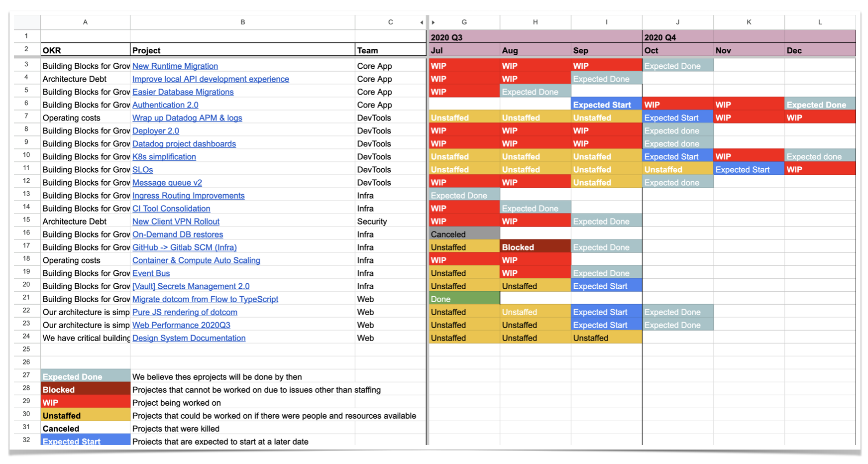Image resolution: width=868 pixels, height=464 pixels.
Task: Click the Project header cell
Action: coord(243,50)
